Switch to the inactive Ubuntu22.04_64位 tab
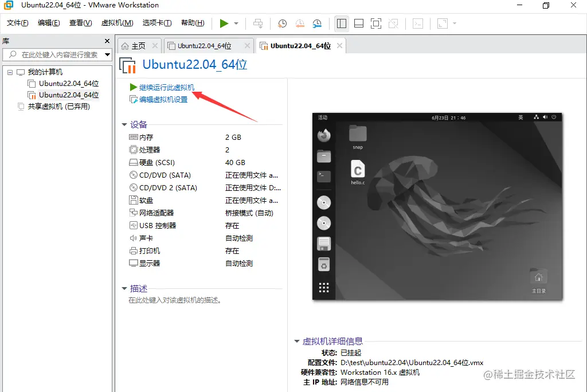The width and height of the screenshot is (587, 392). [x=205, y=46]
